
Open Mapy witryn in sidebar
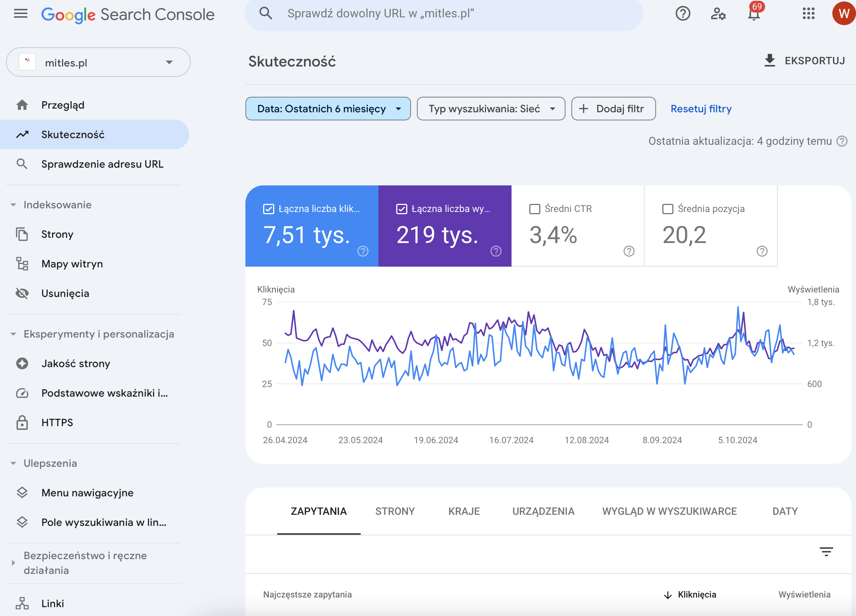pos(94,264)
